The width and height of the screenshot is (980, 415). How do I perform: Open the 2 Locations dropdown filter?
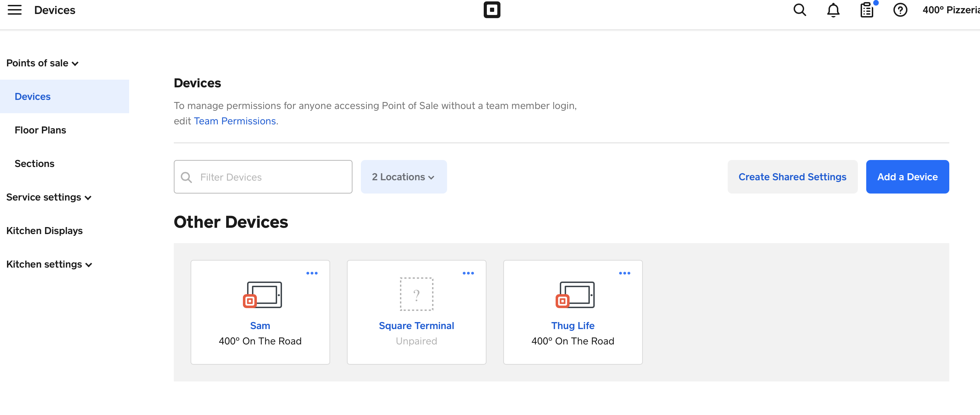pyautogui.click(x=403, y=177)
